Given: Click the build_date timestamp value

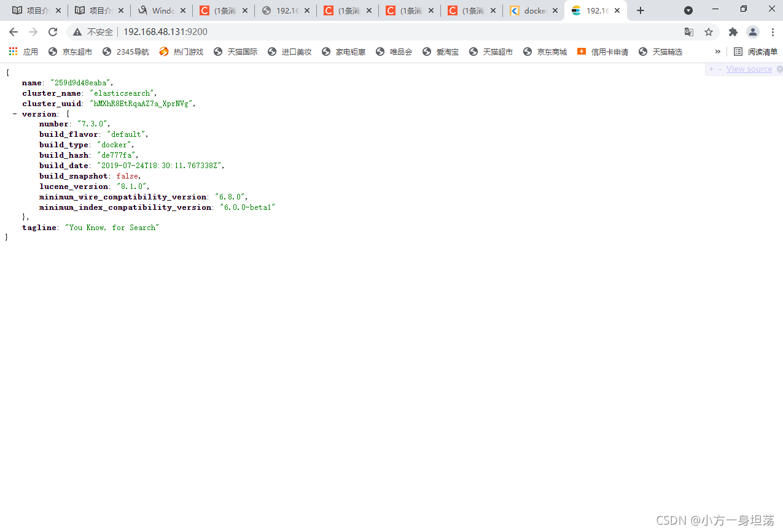Looking at the screenshot, I should 158,166.
